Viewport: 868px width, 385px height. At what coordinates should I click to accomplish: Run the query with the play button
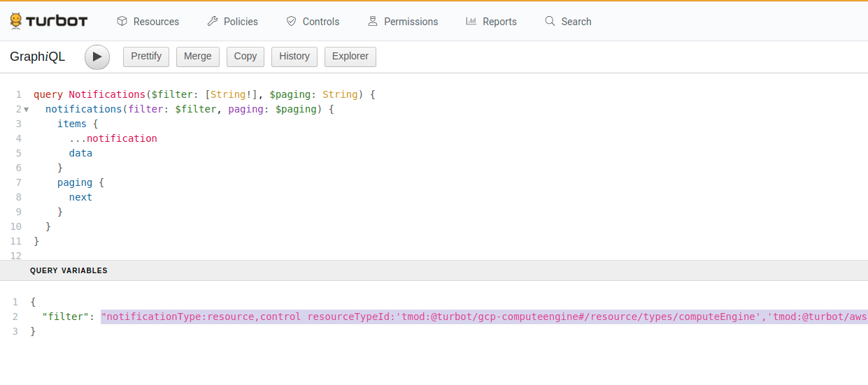[97, 57]
